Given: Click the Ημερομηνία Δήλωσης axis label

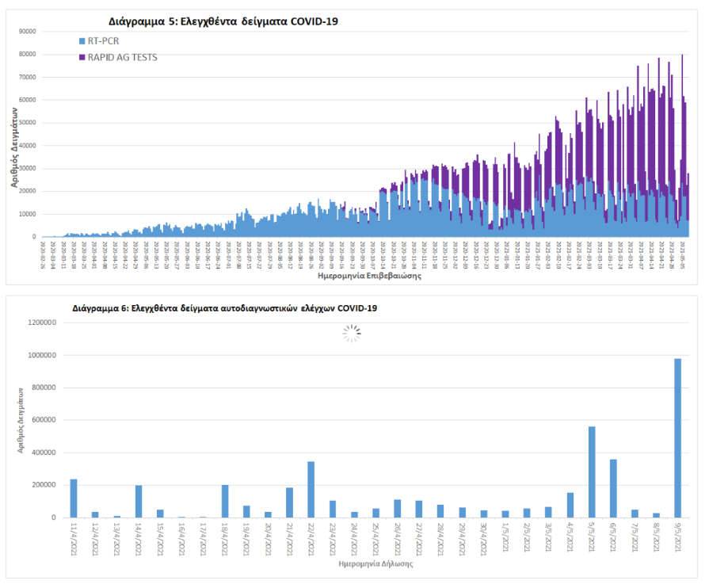Looking at the screenshot, I should point(376,564).
